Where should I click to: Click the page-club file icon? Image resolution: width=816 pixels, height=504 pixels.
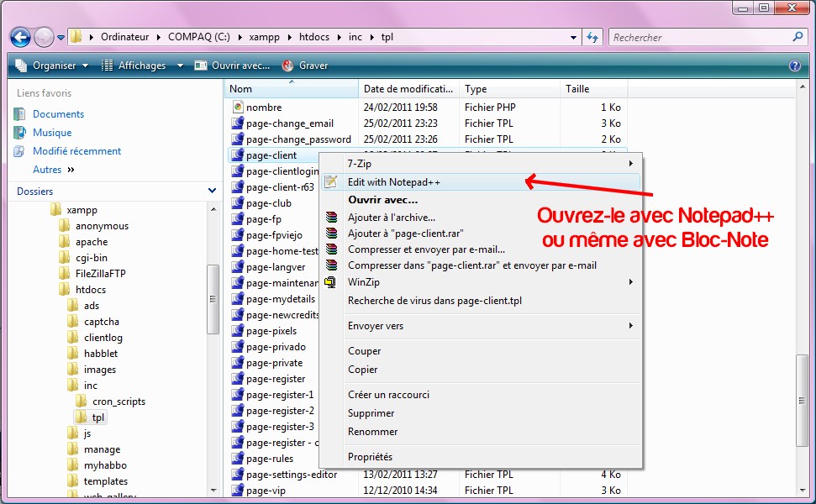tap(238, 202)
